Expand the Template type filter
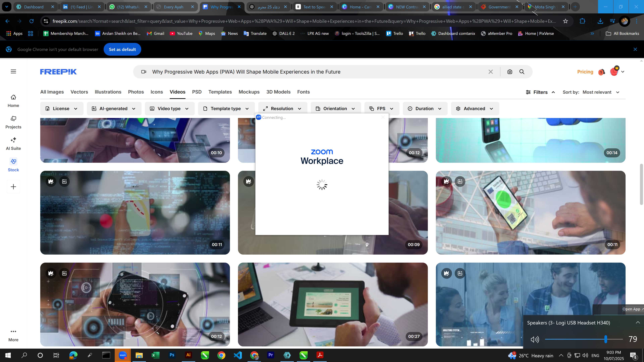The width and height of the screenshot is (644, 362). pos(226,109)
